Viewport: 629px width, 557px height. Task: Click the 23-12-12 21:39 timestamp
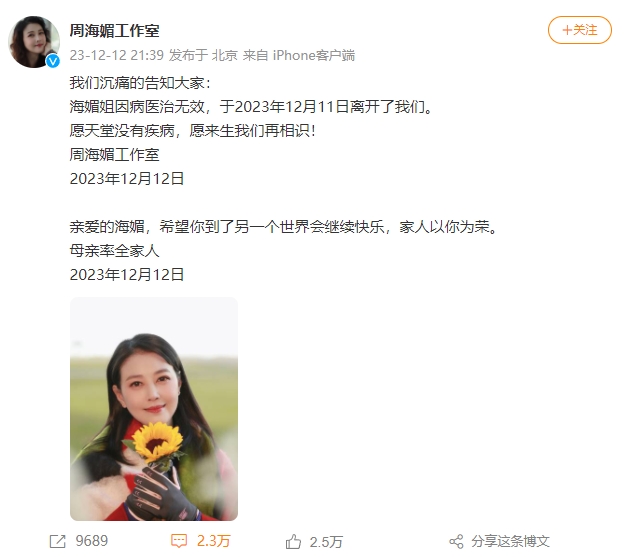pos(117,55)
